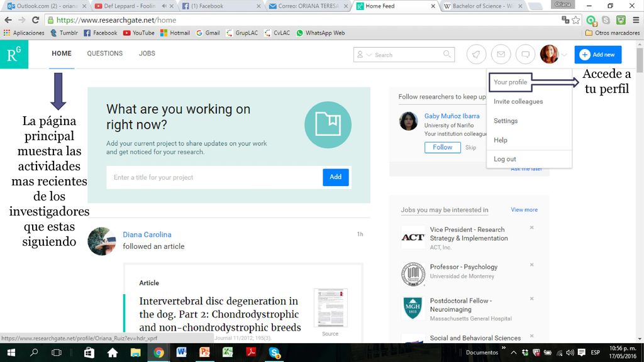Open Settings from the profile menu
644x362 pixels.
point(506,121)
